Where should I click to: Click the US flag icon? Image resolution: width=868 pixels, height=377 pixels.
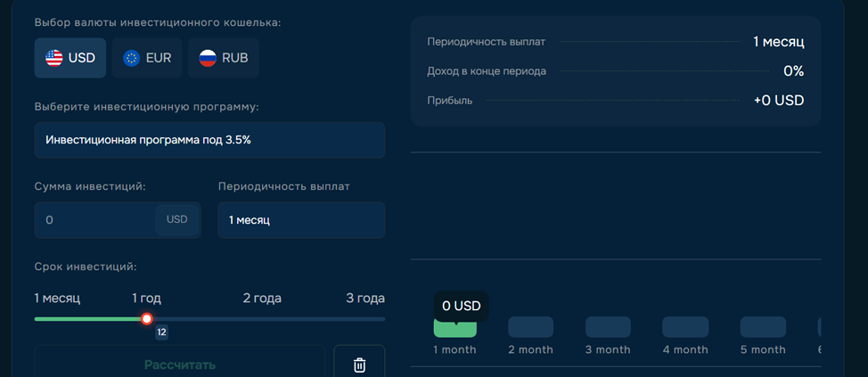[54, 58]
